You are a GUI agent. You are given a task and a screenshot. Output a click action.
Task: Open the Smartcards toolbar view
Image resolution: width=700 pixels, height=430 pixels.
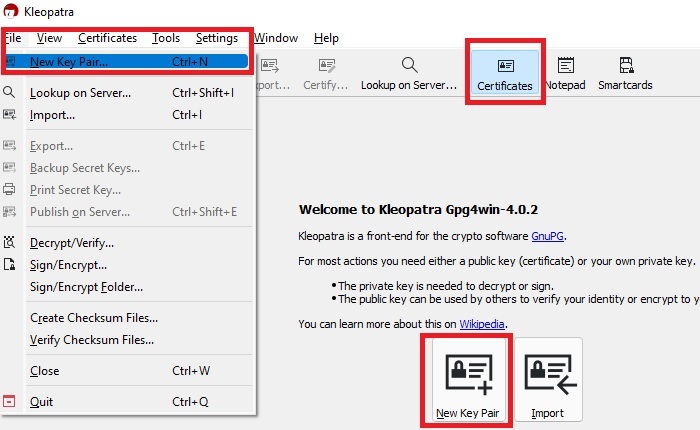coord(625,74)
